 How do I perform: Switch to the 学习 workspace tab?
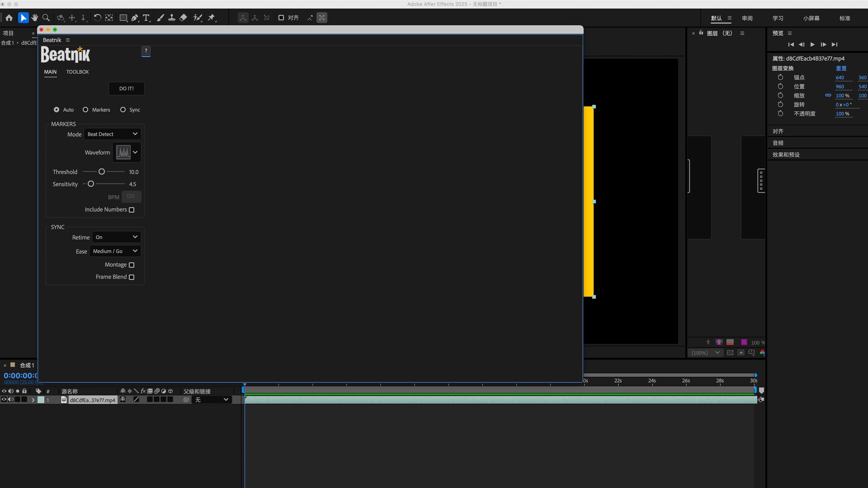tap(778, 18)
